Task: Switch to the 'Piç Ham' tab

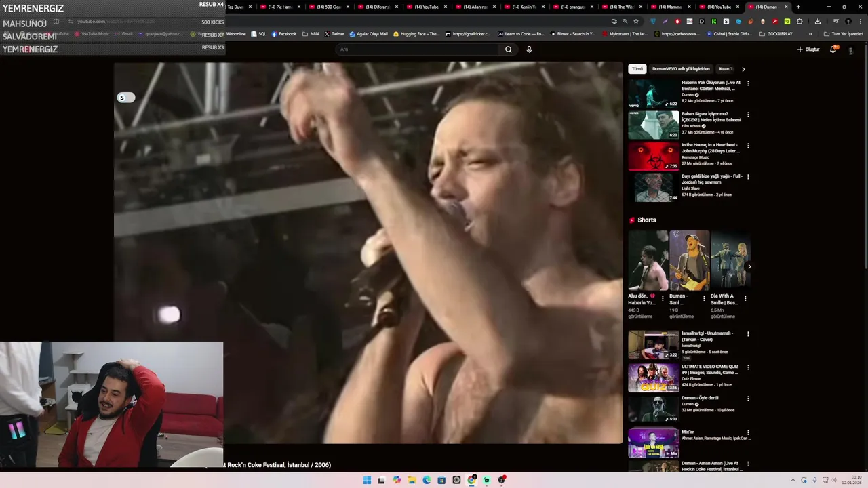Action: coord(280,7)
